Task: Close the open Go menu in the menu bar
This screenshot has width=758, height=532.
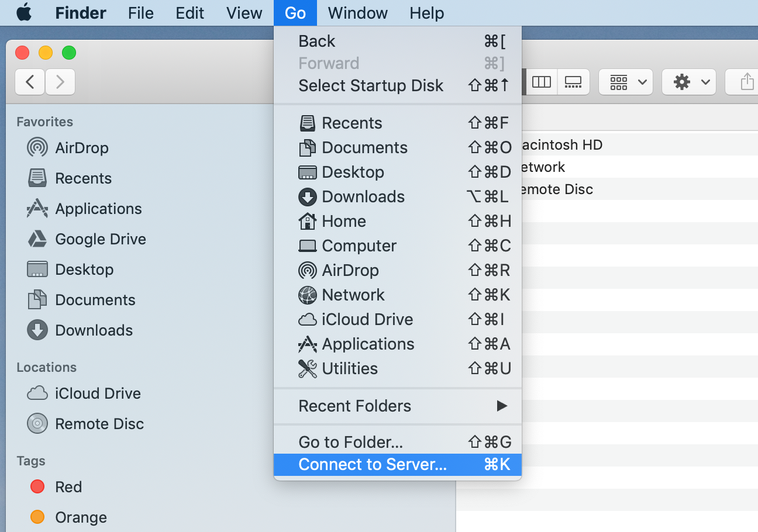Action: pyautogui.click(x=295, y=13)
